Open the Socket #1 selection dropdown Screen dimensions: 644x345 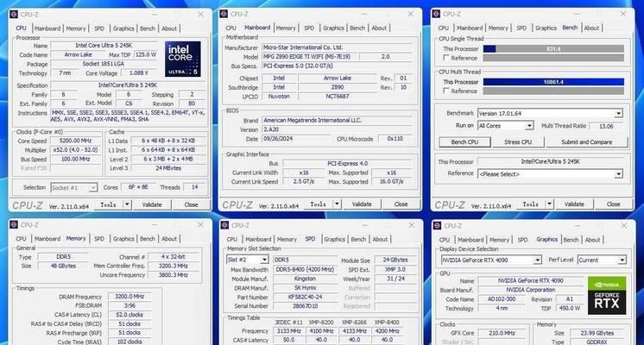coord(93,187)
